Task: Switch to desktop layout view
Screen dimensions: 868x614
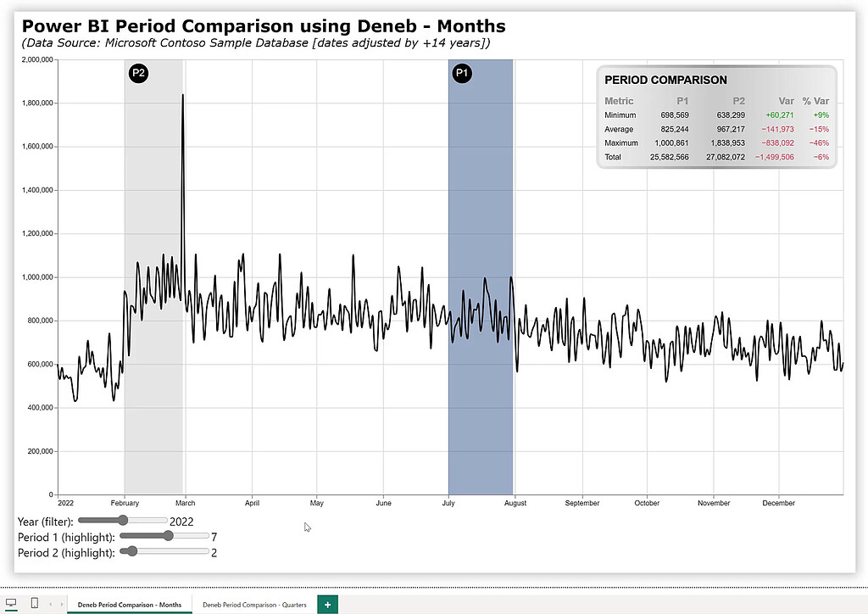Action: [x=12, y=602]
